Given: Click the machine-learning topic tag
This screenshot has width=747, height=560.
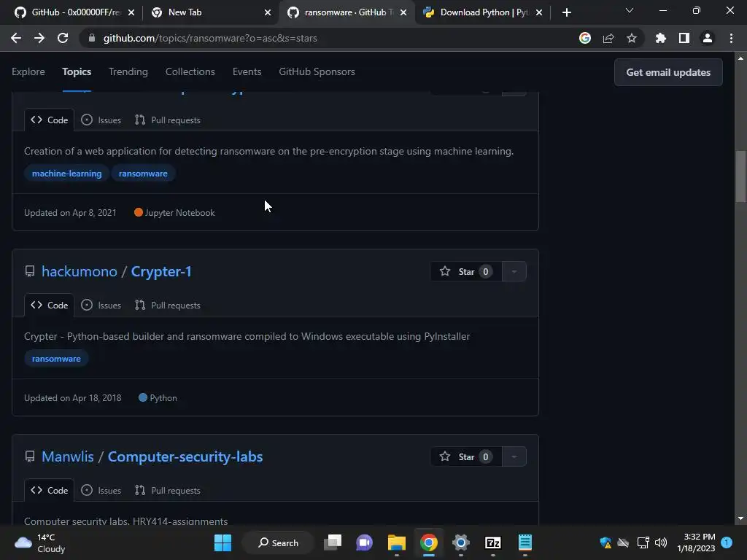Looking at the screenshot, I should click(x=66, y=174).
